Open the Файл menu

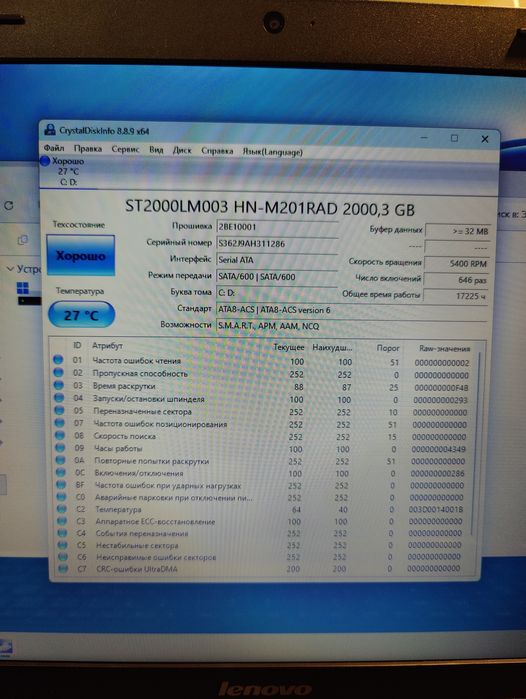click(53, 148)
